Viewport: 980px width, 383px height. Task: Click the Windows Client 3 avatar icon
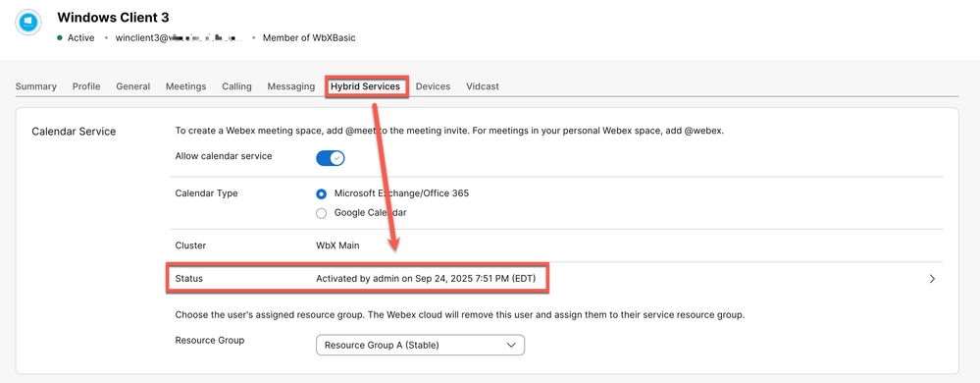[x=28, y=23]
